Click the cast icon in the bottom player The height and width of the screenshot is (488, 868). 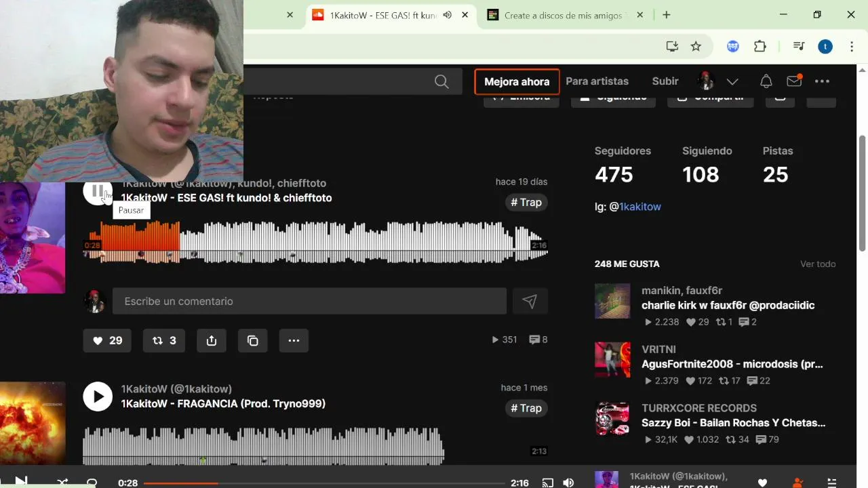click(548, 483)
